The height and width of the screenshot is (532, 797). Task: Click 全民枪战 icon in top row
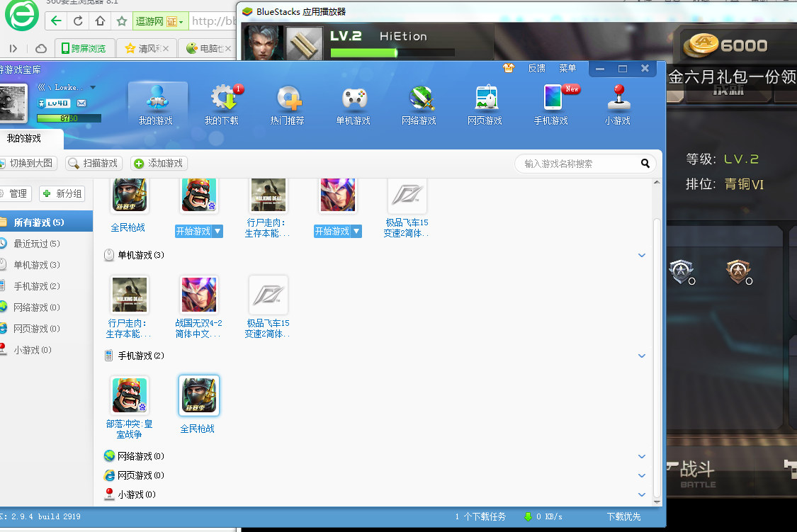click(129, 195)
